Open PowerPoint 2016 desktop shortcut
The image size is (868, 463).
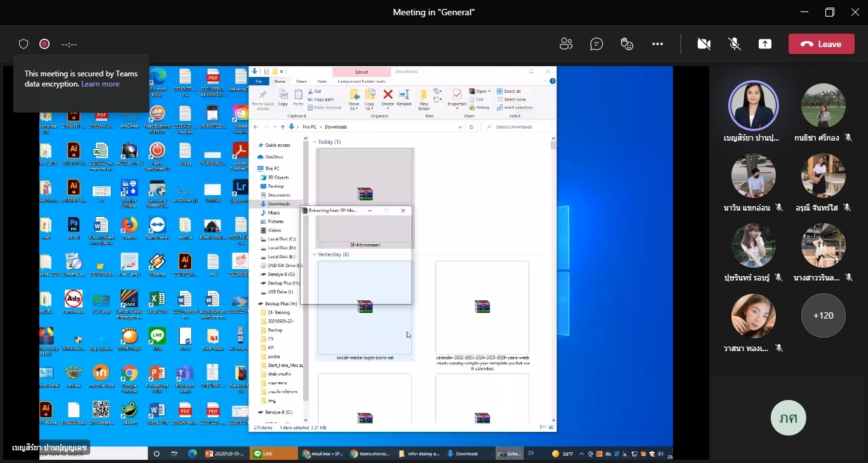click(x=157, y=378)
